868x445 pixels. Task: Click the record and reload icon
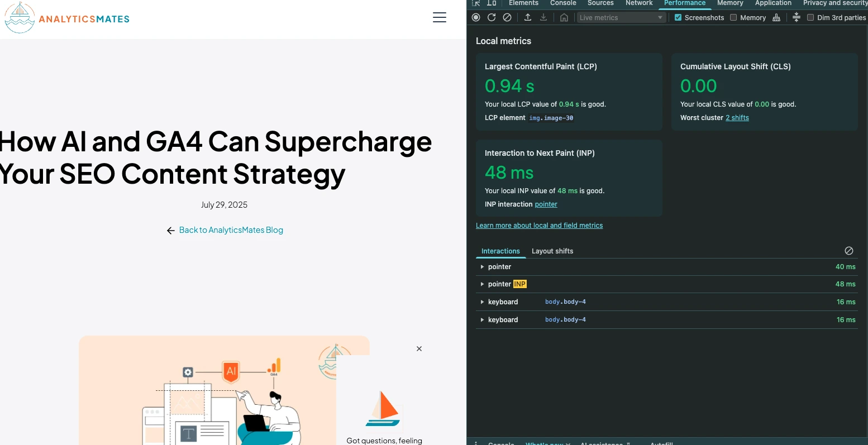tap(492, 17)
